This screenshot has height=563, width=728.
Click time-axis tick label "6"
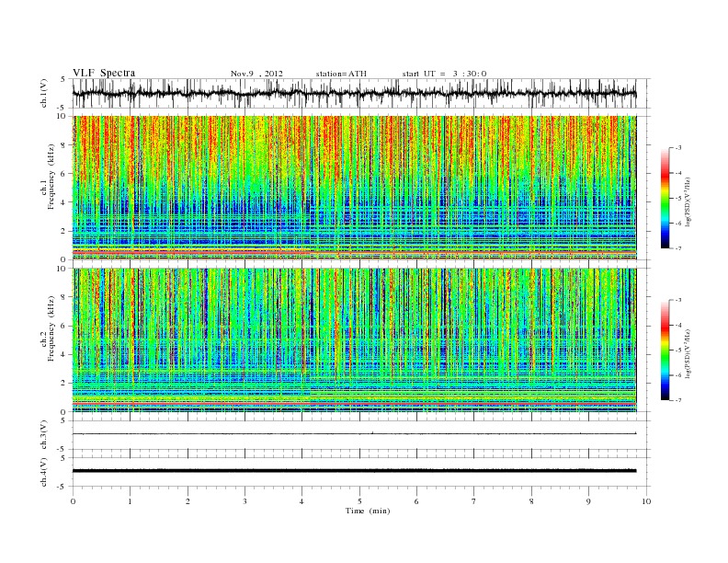(x=417, y=501)
